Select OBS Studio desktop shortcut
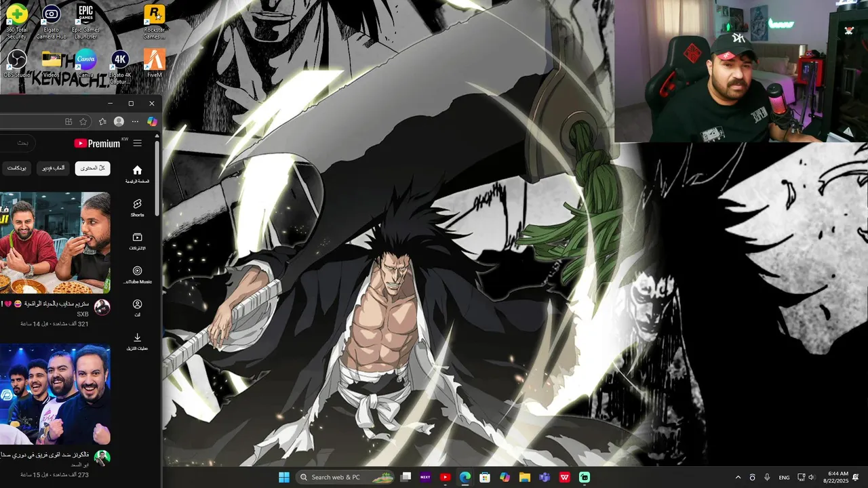 click(x=16, y=65)
